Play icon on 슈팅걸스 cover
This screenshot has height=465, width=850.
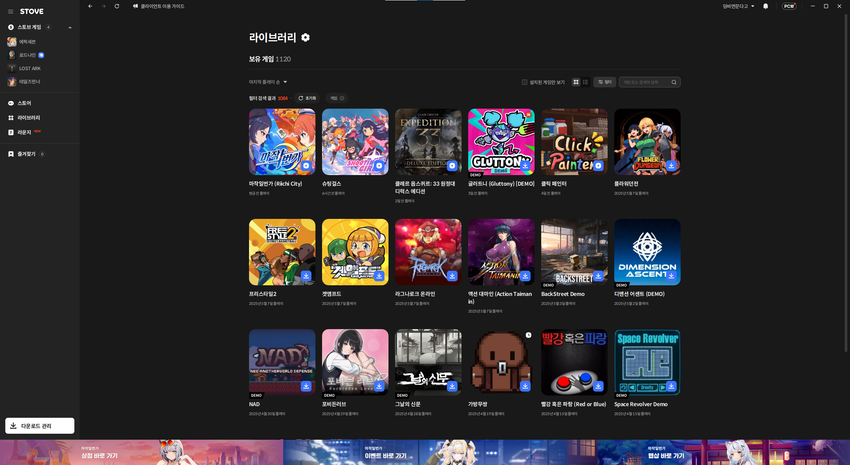coord(379,166)
